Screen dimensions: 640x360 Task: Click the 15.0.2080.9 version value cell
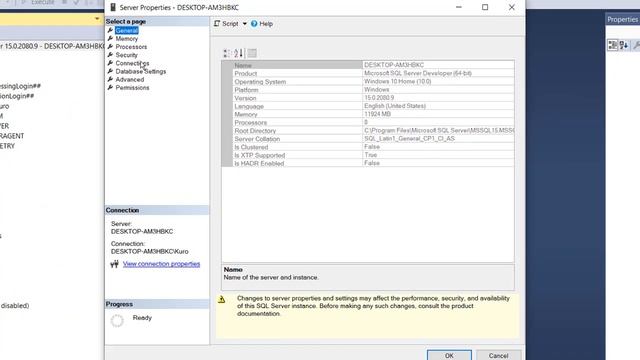tap(438, 98)
